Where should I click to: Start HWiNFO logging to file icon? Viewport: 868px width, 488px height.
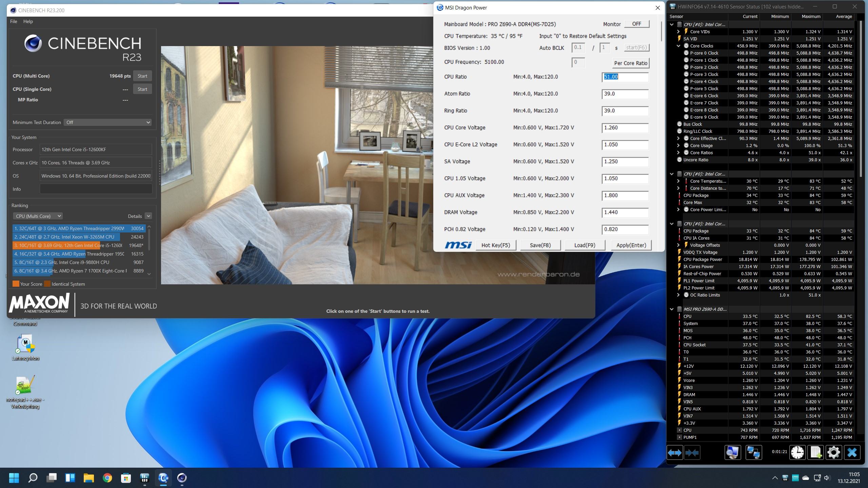(815, 453)
